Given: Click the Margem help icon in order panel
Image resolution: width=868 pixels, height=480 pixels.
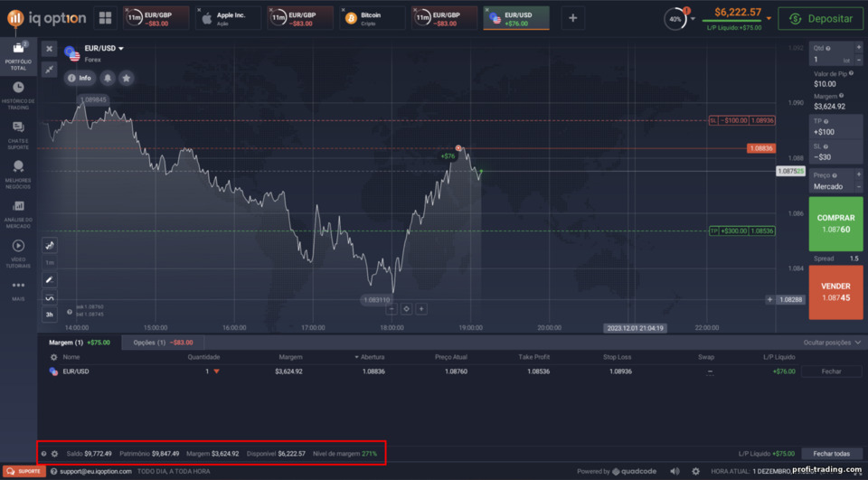Looking at the screenshot, I should [x=841, y=96].
